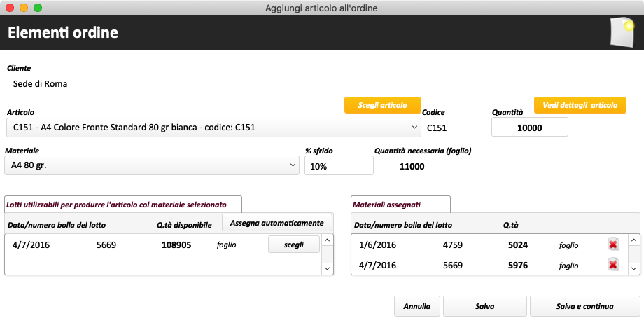Cancel with the Annulla button

point(417,306)
